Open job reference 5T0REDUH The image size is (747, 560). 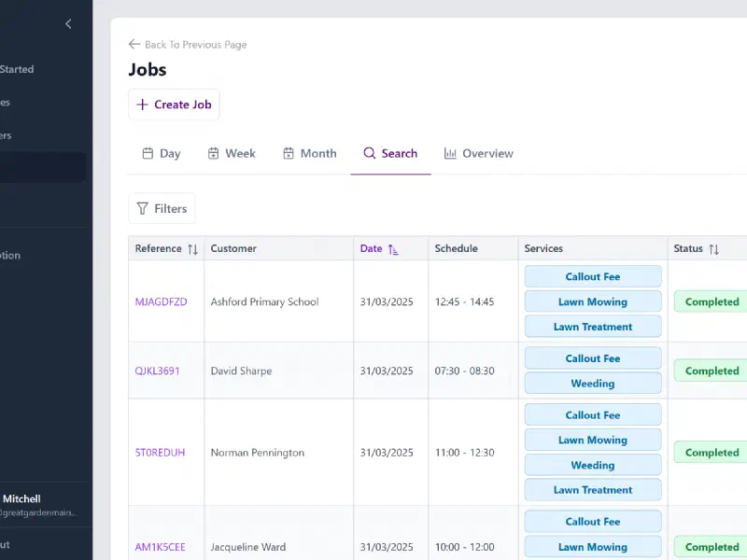click(160, 453)
